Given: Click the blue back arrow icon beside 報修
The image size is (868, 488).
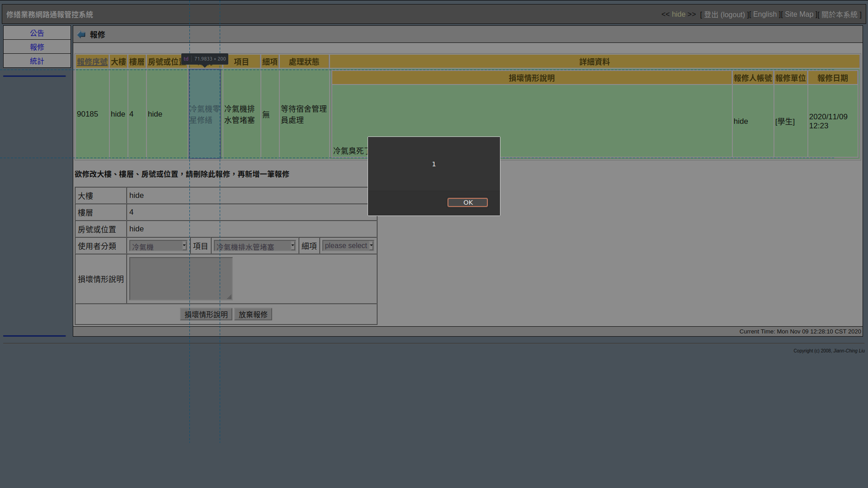Looking at the screenshot, I should pos(81,35).
